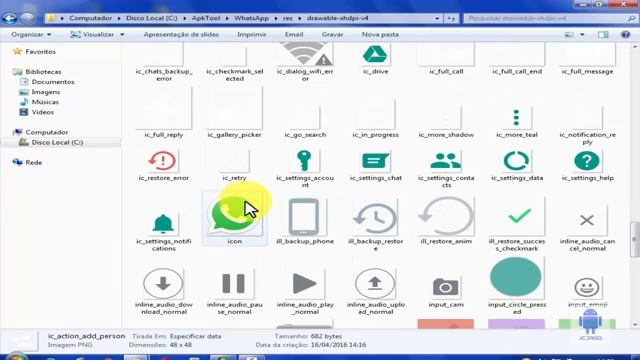Select the ill_backup_phone file

(304, 217)
